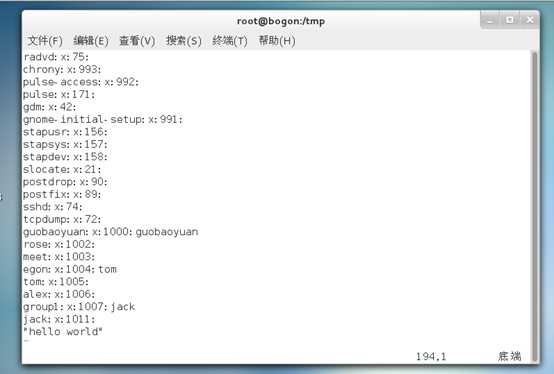Click the line meet: x: 1003:

point(59,257)
